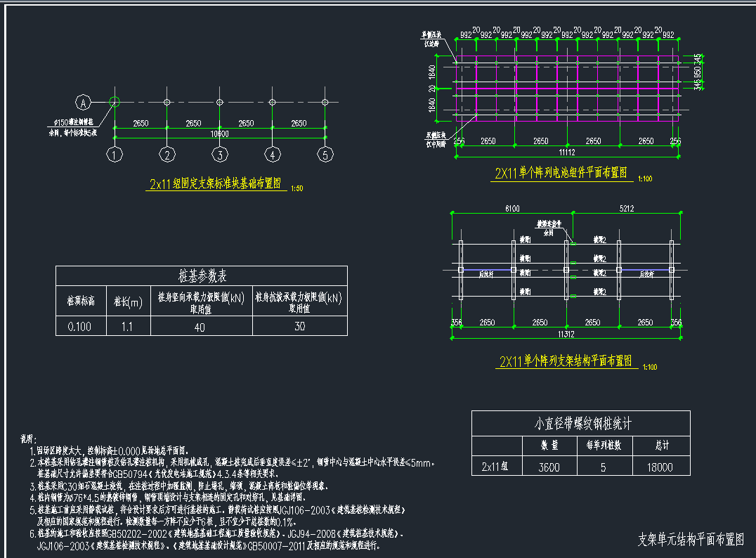Screen dimensions: 756x558
Task: Select grid axis bubble number 3
Action: coord(220,154)
